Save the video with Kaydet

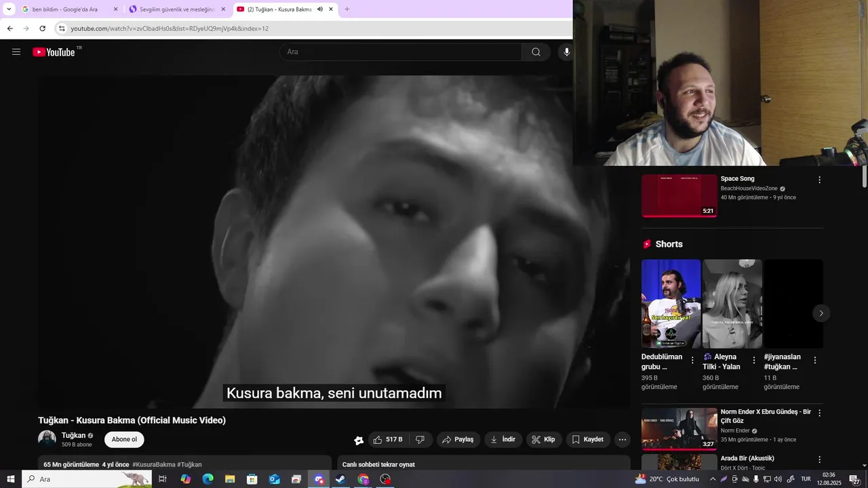pos(588,440)
